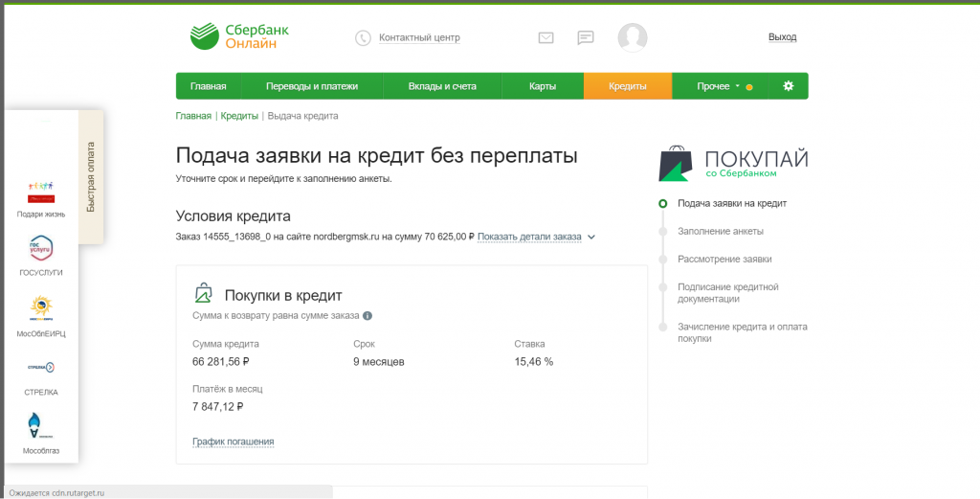Expand the Прочее dropdown menu
The width and height of the screenshot is (980, 499).
point(720,86)
